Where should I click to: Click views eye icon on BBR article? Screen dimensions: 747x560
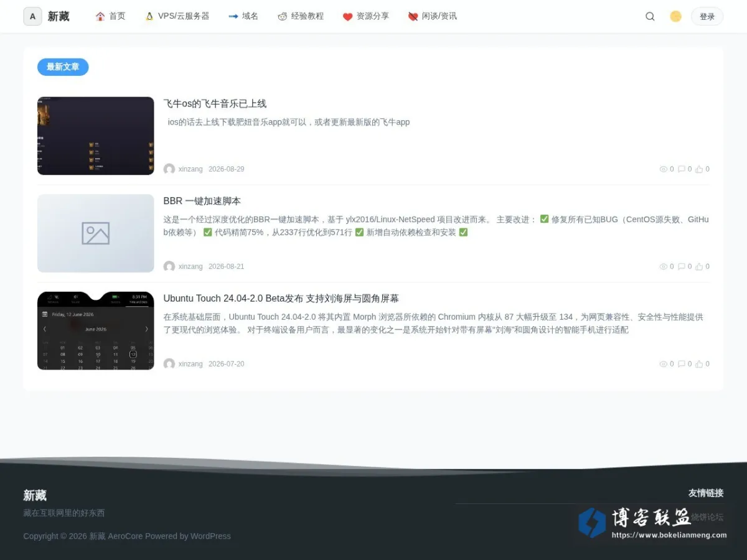(664, 266)
